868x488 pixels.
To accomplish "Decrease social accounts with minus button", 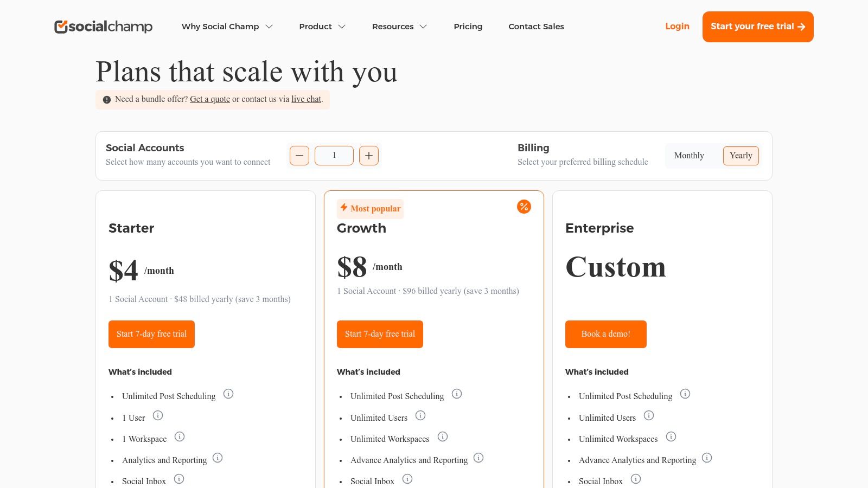I will [299, 156].
